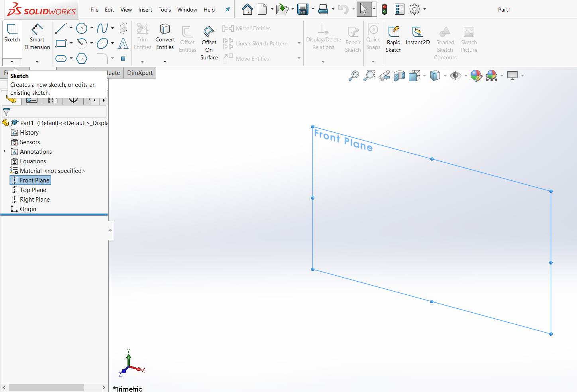Select the Smart Dimension tool

37,37
